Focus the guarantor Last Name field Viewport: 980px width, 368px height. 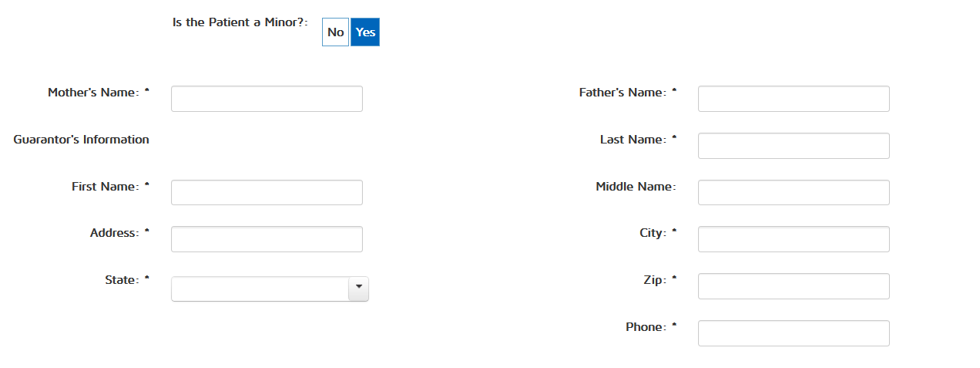794,146
